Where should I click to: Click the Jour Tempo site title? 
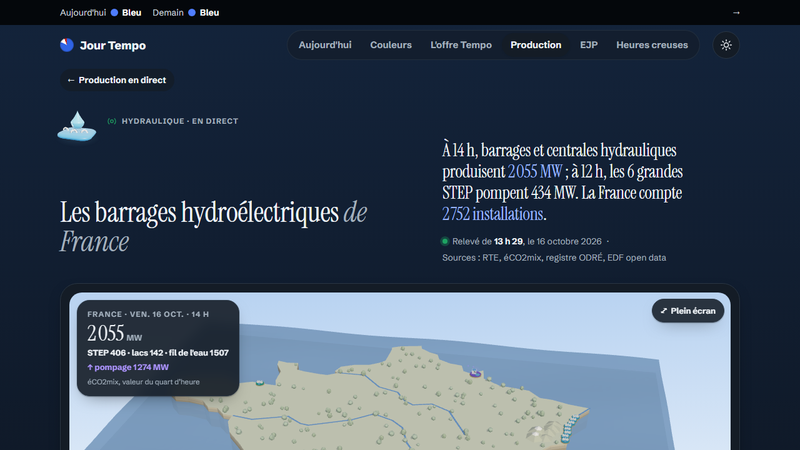[113, 45]
